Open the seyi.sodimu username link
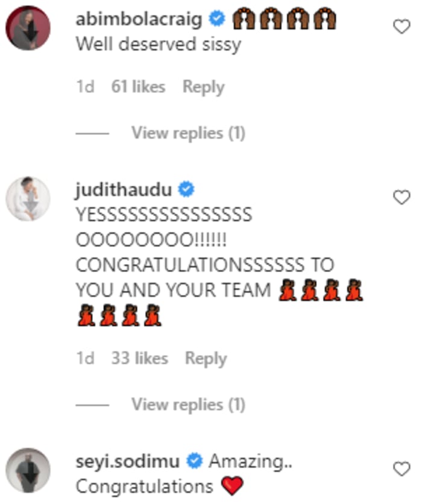The image size is (434, 504). 127,461
